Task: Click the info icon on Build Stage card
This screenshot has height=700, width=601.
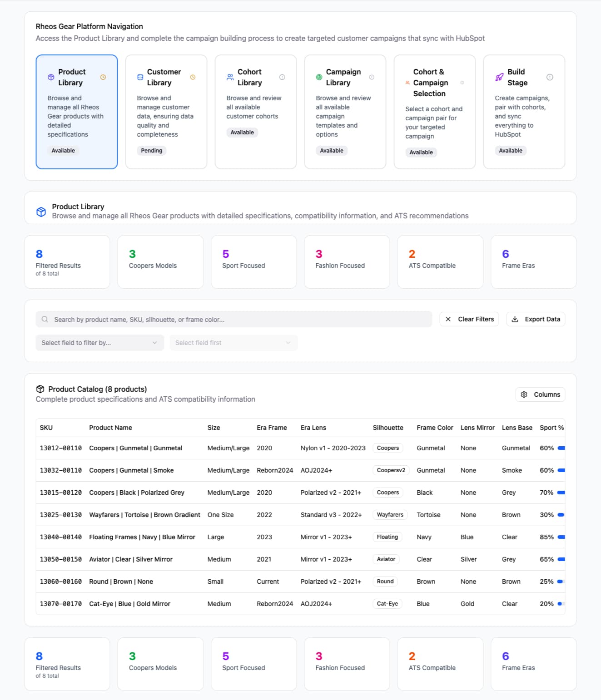Action: (x=550, y=77)
